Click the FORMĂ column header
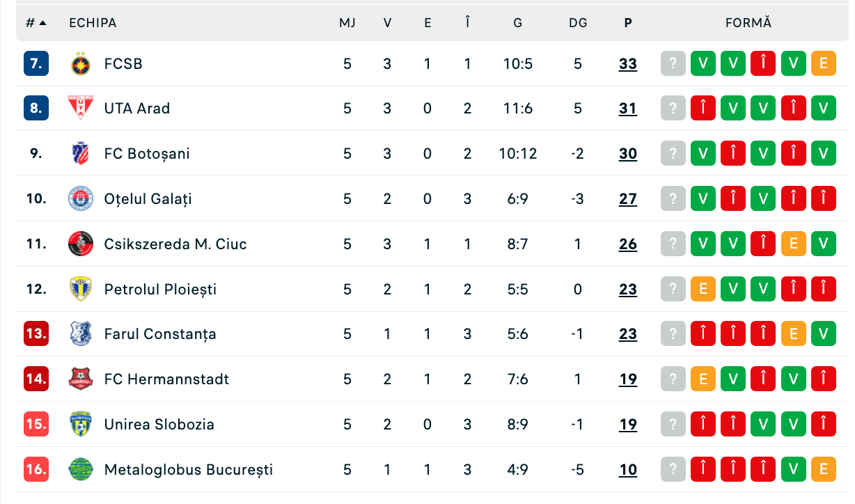855x504 pixels. [748, 23]
